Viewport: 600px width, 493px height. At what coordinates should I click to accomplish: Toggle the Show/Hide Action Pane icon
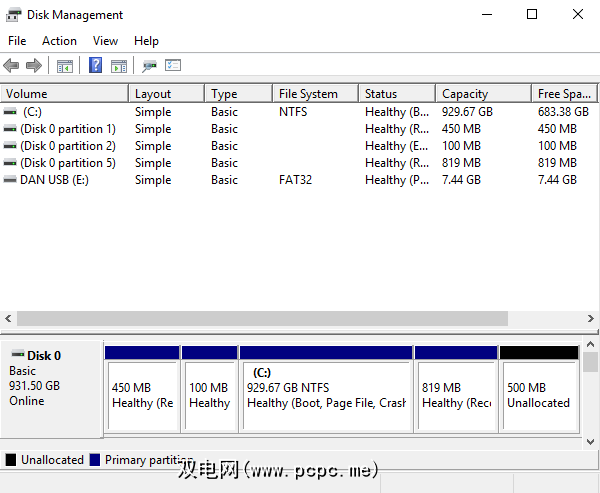(x=118, y=66)
